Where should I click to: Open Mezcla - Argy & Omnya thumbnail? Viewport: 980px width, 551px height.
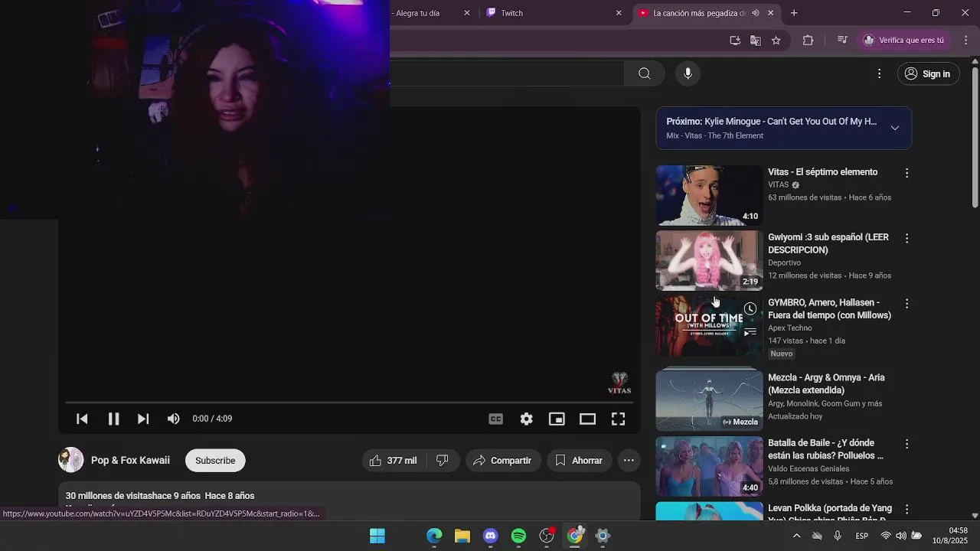pos(709,399)
